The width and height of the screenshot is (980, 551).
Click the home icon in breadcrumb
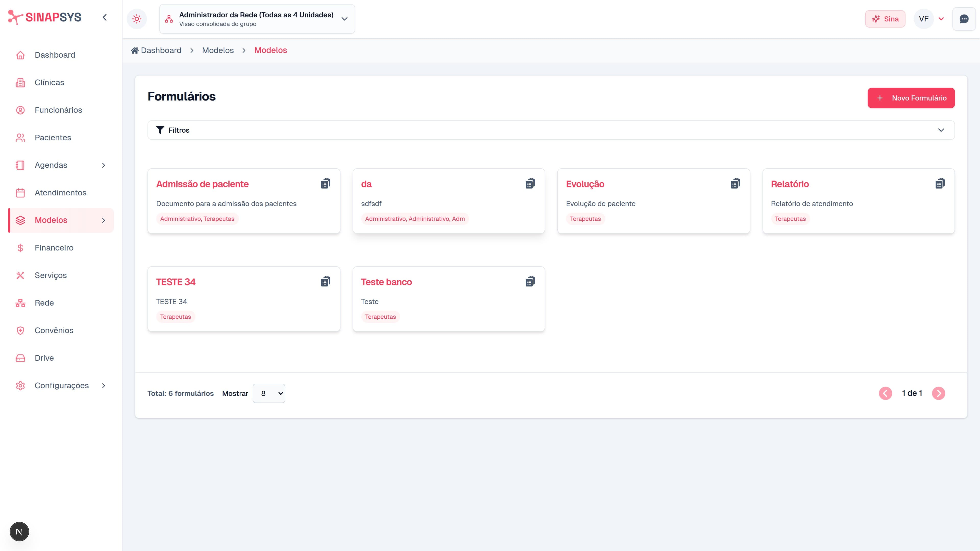[134, 50]
